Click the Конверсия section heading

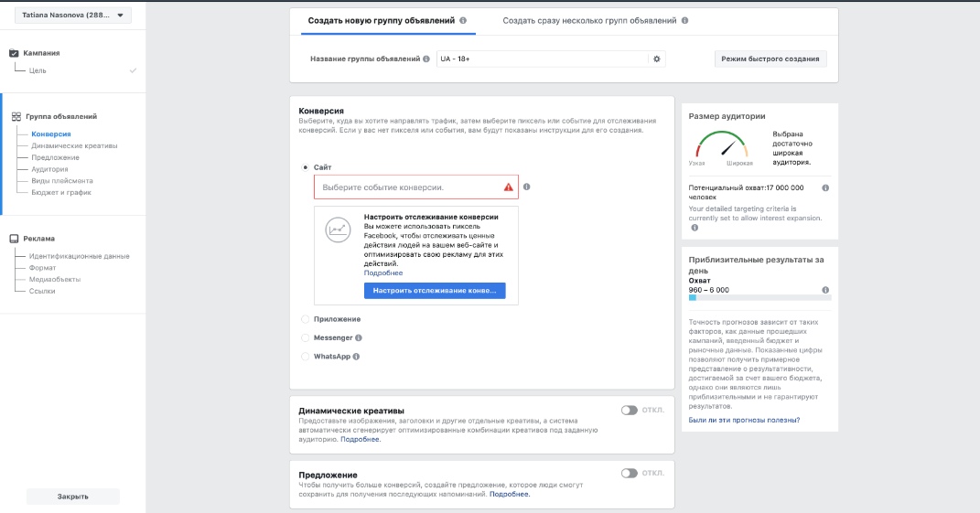(x=321, y=112)
